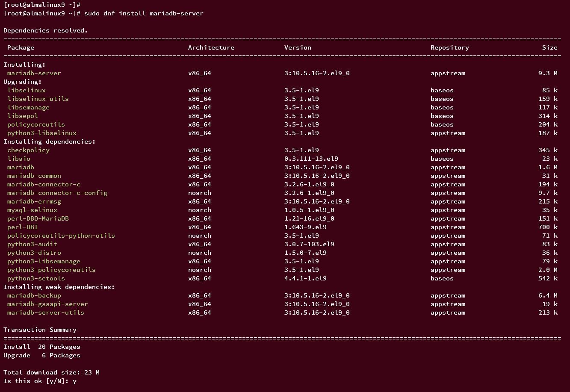
Task: Select the libsepol package name
Action: click(23, 116)
